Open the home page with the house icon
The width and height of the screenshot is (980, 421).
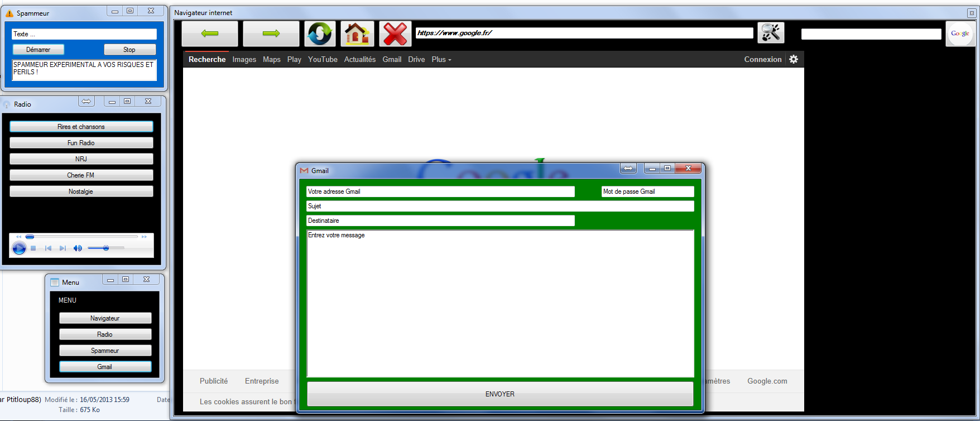pyautogui.click(x=357, y=34)
